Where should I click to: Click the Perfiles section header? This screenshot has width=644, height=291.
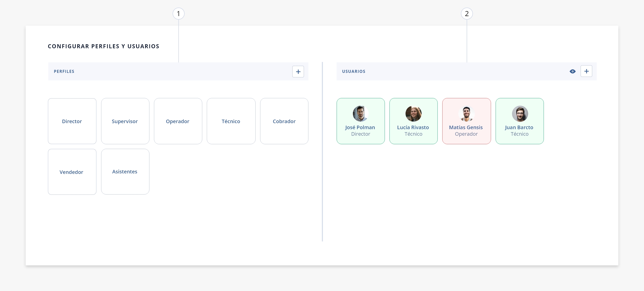(178, 71)
